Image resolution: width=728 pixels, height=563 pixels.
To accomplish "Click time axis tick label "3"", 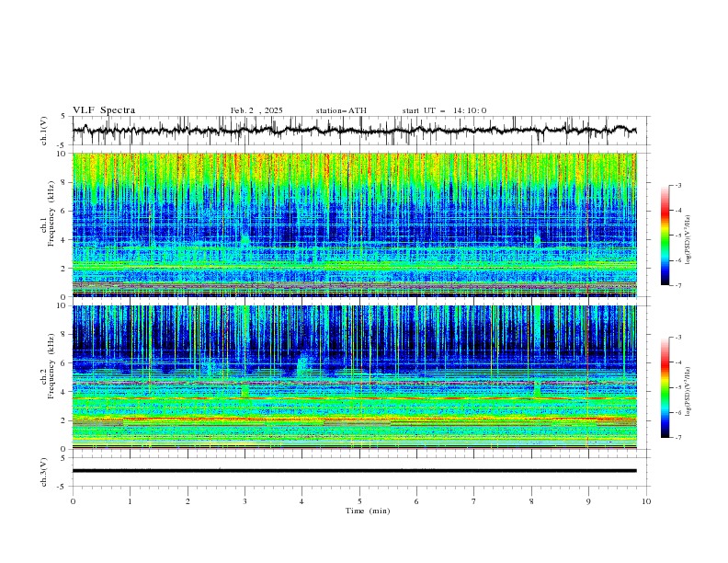I will click(x=245, y=501).
